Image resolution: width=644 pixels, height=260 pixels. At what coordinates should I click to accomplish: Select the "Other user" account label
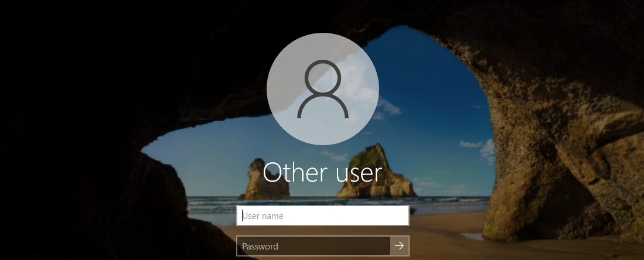point(323,173)
